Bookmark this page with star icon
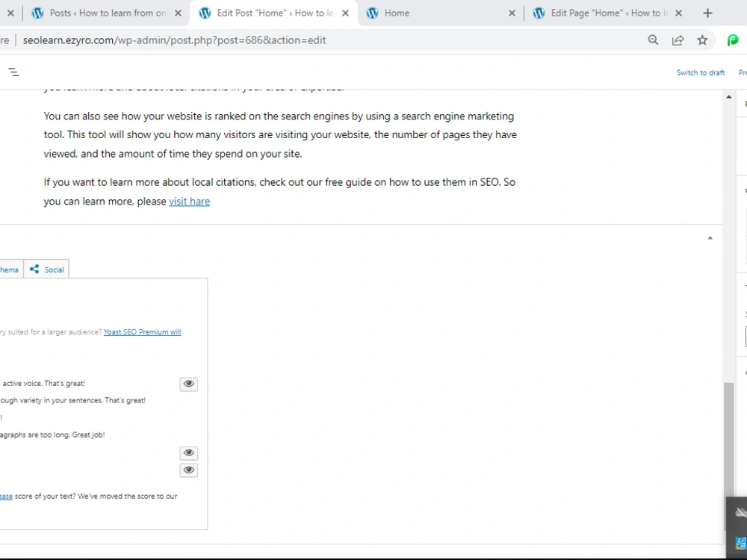 coord(702,40)
